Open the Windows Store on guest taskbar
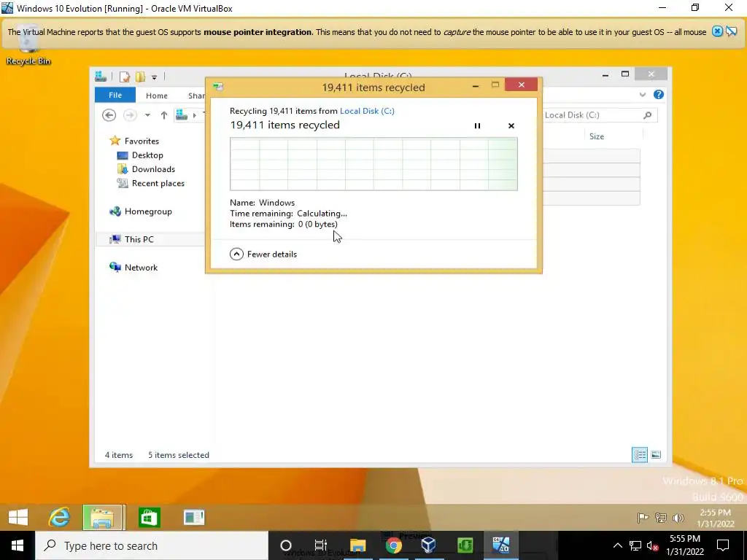Image resolution: width=747 pixels, height=560 pixels. click(x=149, y=517)
